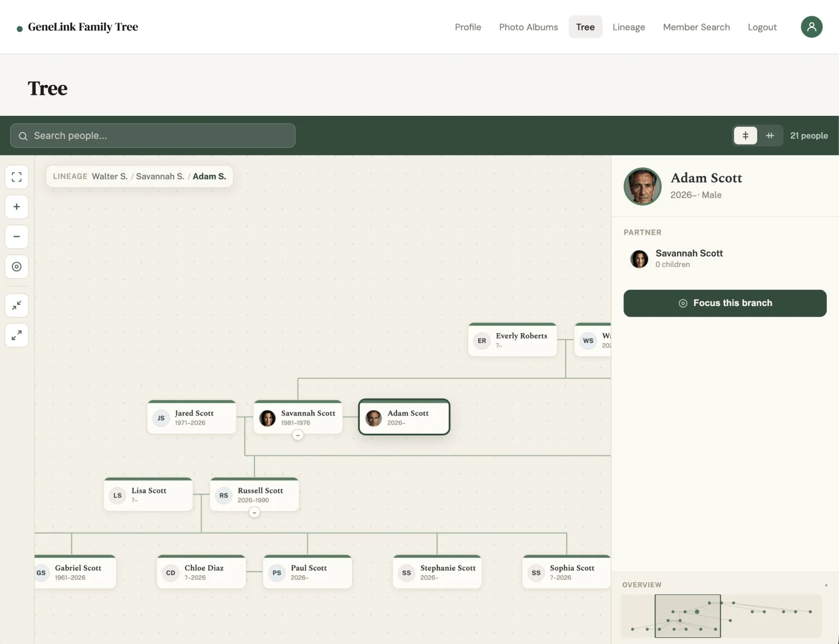Click the search magnifier icon
The image size is (839, 644).
[23, 136]
